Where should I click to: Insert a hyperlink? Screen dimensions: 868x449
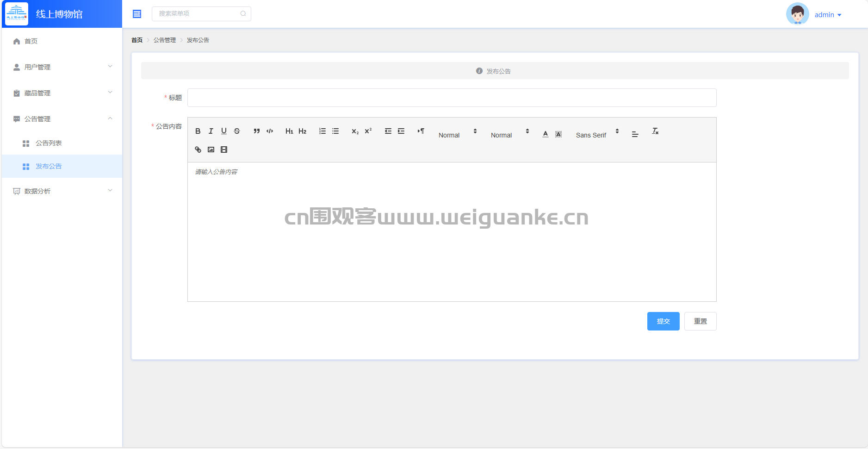click(198, 150)
